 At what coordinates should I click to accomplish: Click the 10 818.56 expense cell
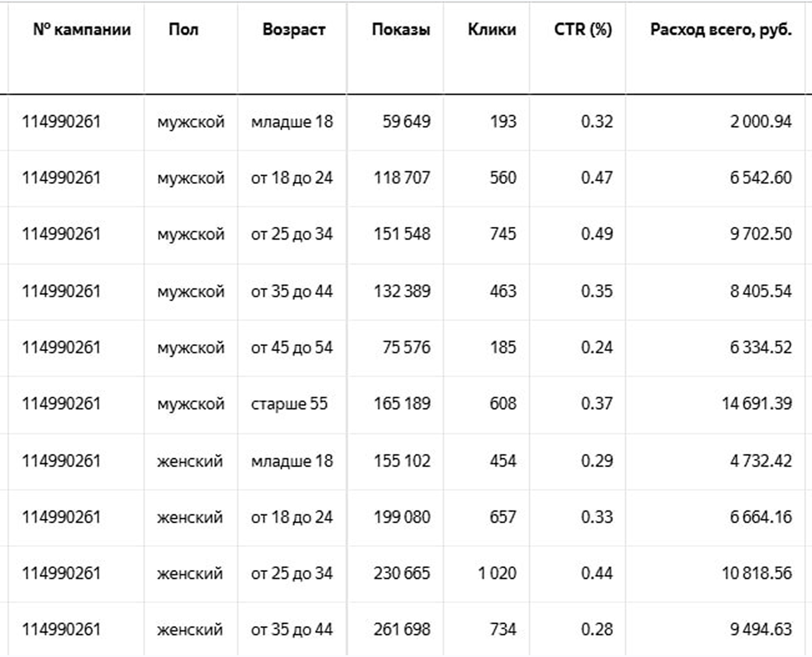pos(757,573)
